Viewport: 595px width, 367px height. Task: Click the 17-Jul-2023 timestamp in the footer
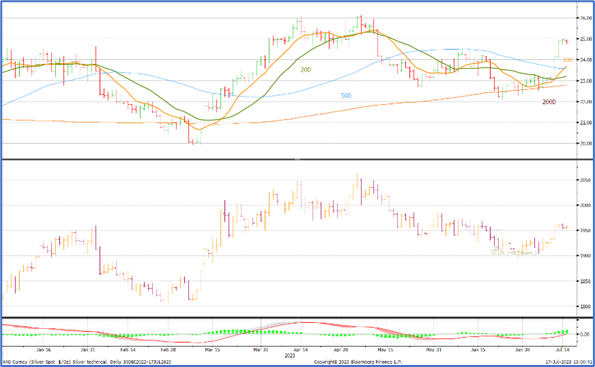click(x=567, y=362)
